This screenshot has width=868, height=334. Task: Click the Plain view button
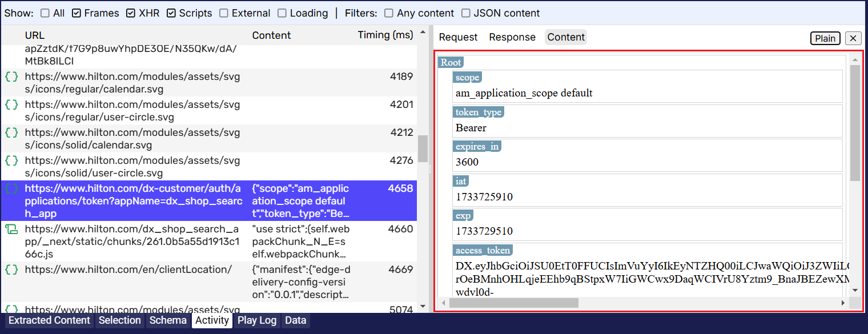[x=825, y=38]
